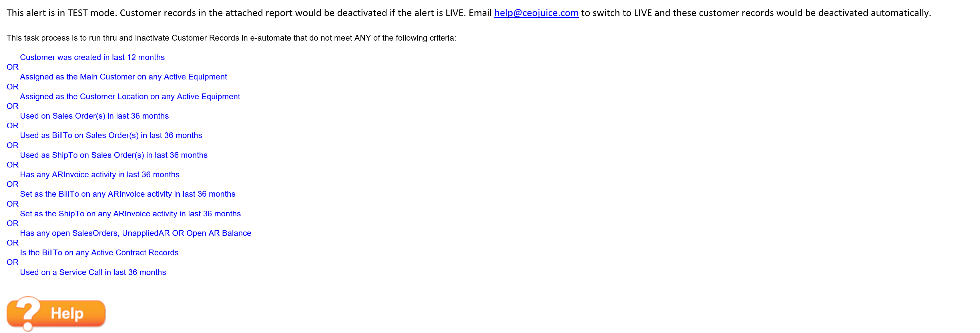Screen dimensions: 980x333
Task: Click 'Assigned as the Main Customer' criteria line
Action: pos(124,77)
